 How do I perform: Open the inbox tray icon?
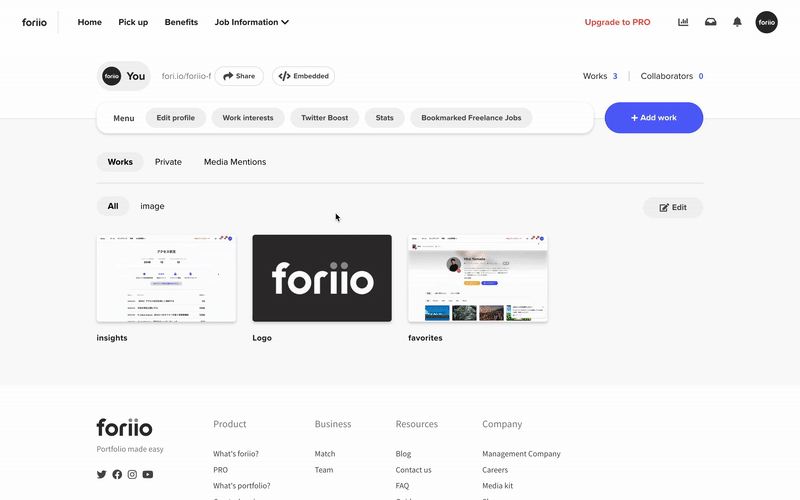click(x=710, y=22)
